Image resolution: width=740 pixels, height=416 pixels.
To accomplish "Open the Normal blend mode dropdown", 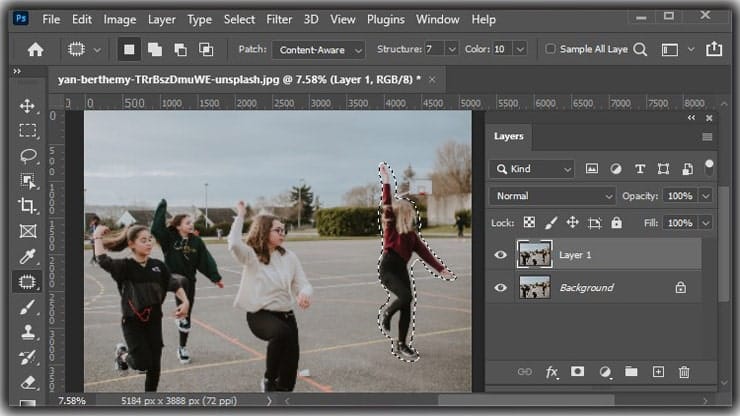I will (553, 196).
